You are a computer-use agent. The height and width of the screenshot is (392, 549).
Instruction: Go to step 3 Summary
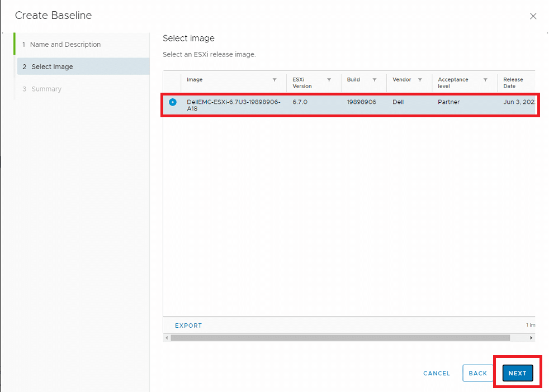42,89
